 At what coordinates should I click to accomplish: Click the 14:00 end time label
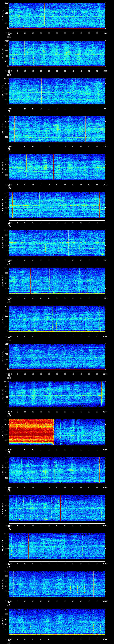tap(105, 488)
